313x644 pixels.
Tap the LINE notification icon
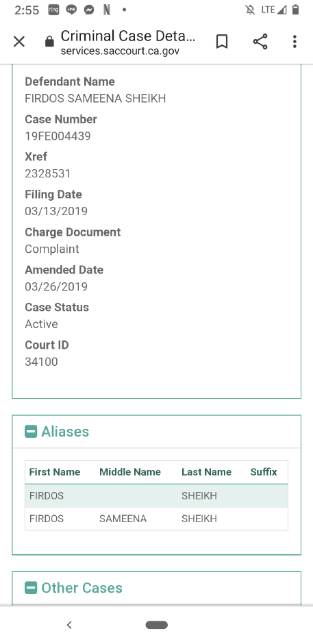(71, 10)
